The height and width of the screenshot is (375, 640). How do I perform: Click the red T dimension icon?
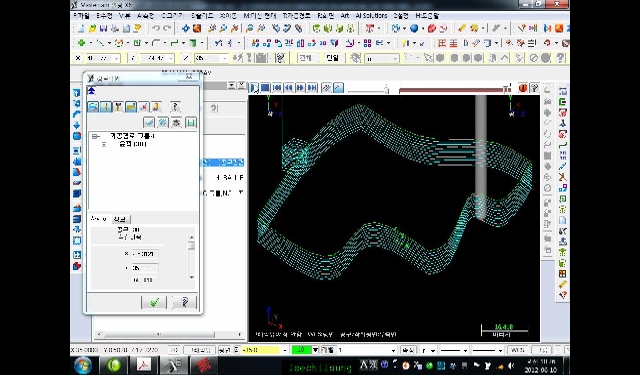point(370,29)
